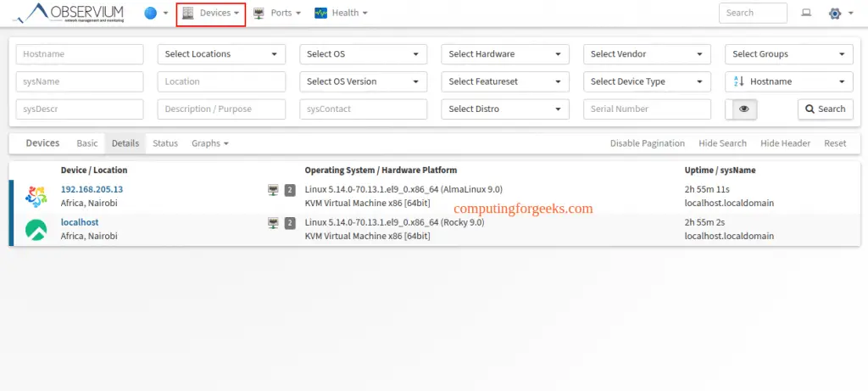
Task: Click the Device / Location column header
Action: [94, 170]
